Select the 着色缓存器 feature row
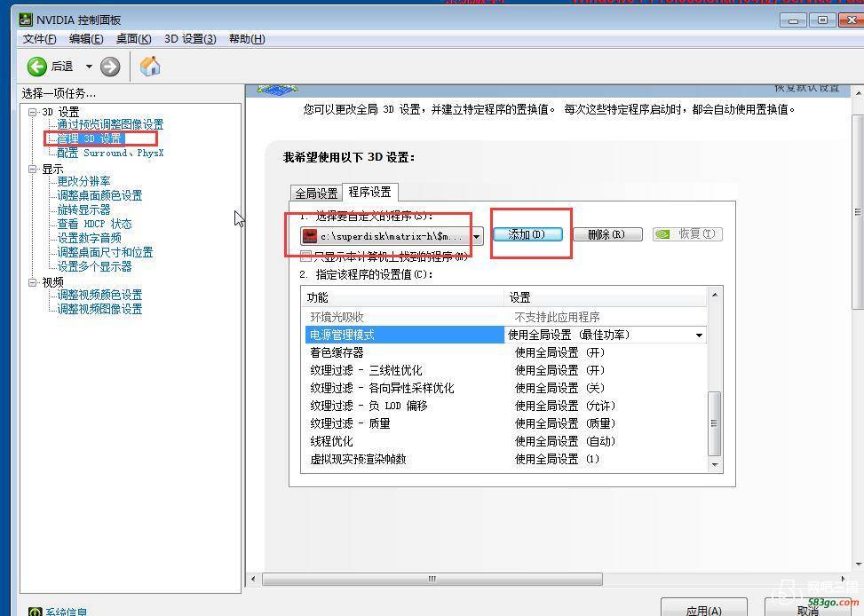The height and width of the screenshot is (616, 864). pyautogui.click(x=506, y=352)
